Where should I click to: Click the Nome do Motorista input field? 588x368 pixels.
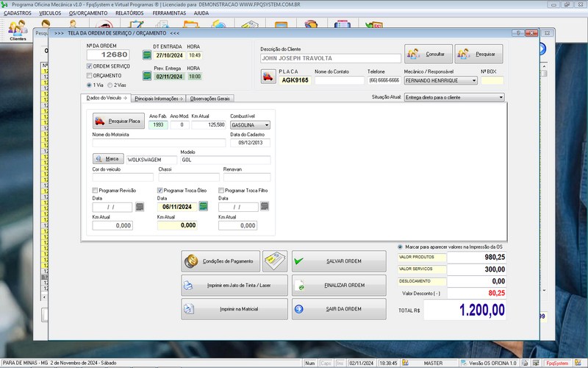(159, 143)
